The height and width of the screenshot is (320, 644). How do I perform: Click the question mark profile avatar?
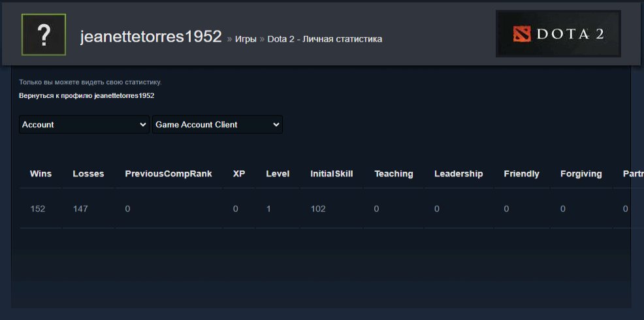(44, 35)
